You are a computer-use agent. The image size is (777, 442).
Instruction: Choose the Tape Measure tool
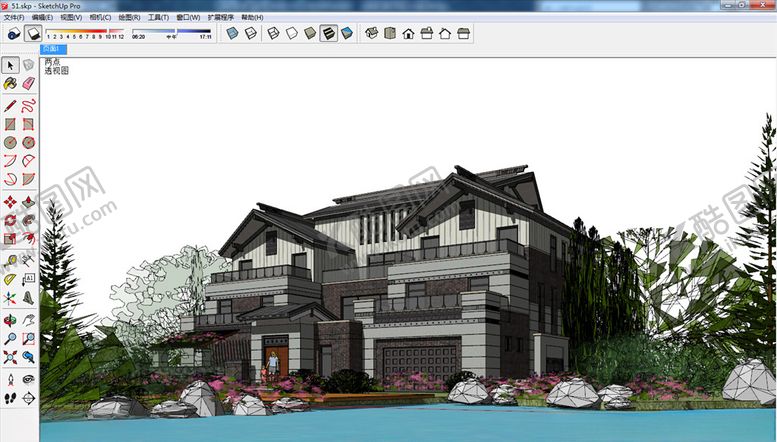pyautogui.click(x=10, y=259)
